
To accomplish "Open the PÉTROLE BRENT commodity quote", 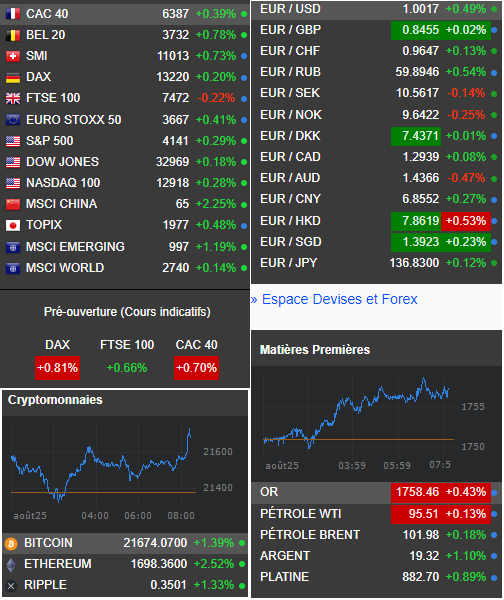I will coord(310,535).
